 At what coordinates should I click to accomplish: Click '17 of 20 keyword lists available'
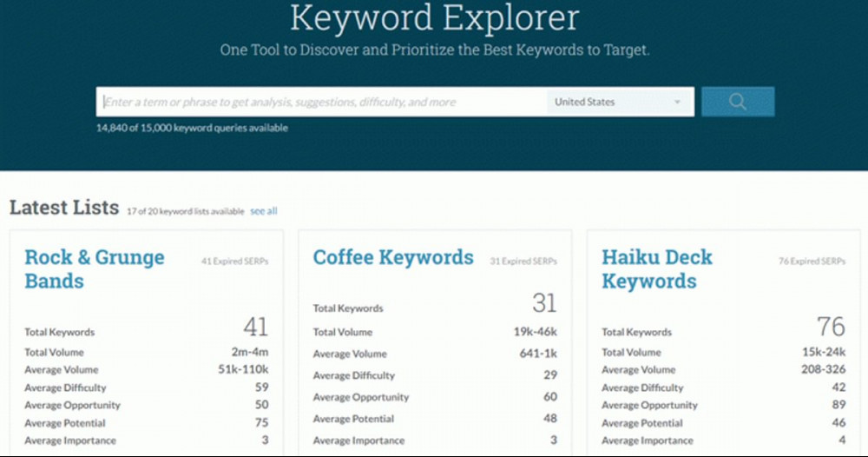tap(186, 211)
